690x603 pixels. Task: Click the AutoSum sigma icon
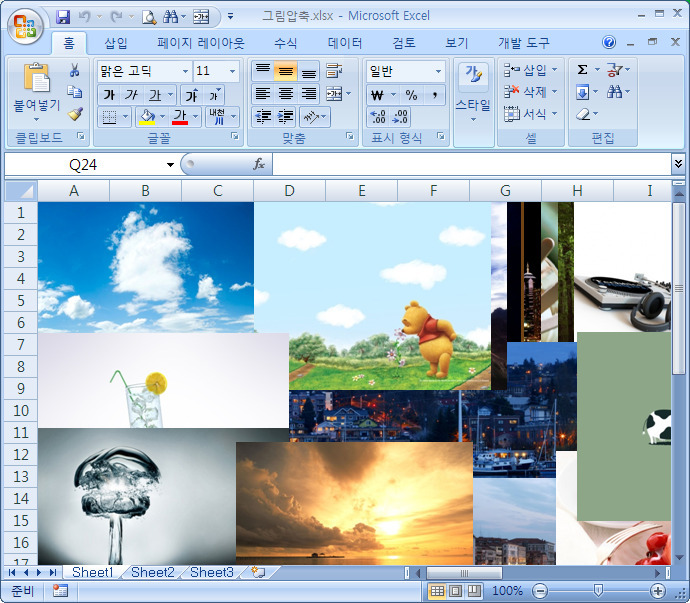pyautogui.click(x=583, y=70)
